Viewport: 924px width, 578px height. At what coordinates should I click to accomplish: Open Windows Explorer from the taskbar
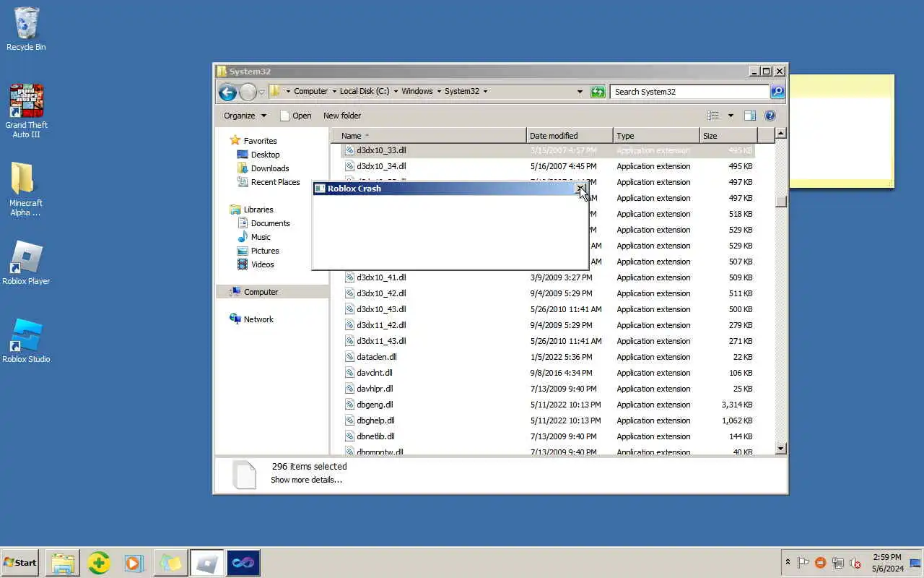[x=63, y=563]
